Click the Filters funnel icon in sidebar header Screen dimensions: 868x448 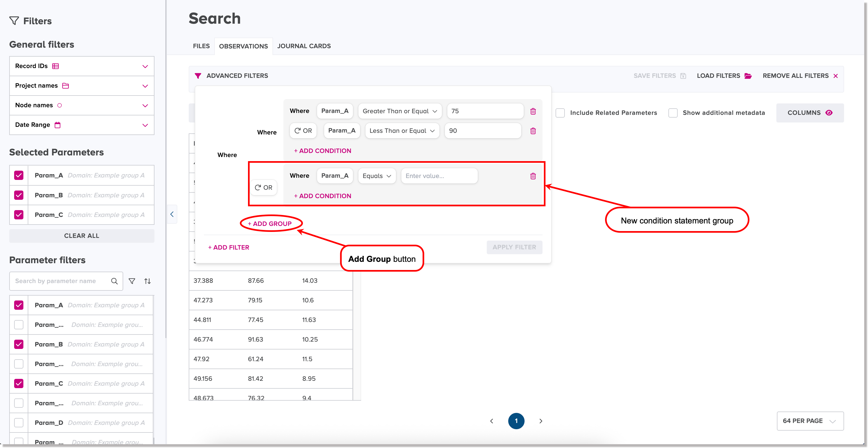(14, 21)
